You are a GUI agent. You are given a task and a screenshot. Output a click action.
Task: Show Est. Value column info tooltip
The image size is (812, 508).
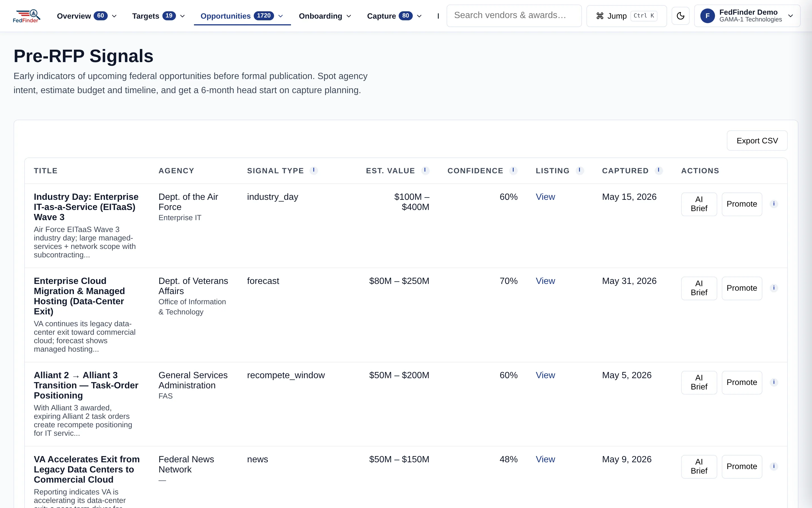click(425, 170)
